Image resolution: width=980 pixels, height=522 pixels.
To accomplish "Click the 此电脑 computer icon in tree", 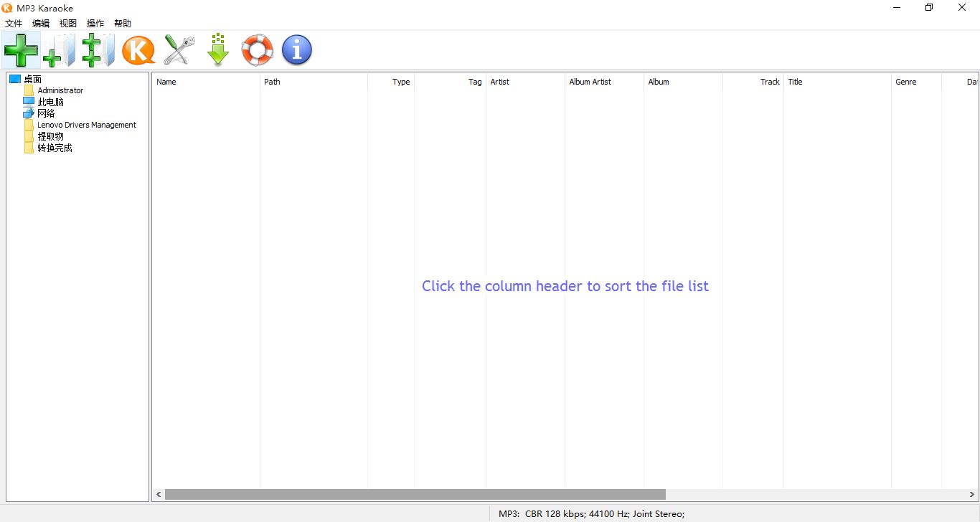I will pyautogui.click(x=29, y=102).
